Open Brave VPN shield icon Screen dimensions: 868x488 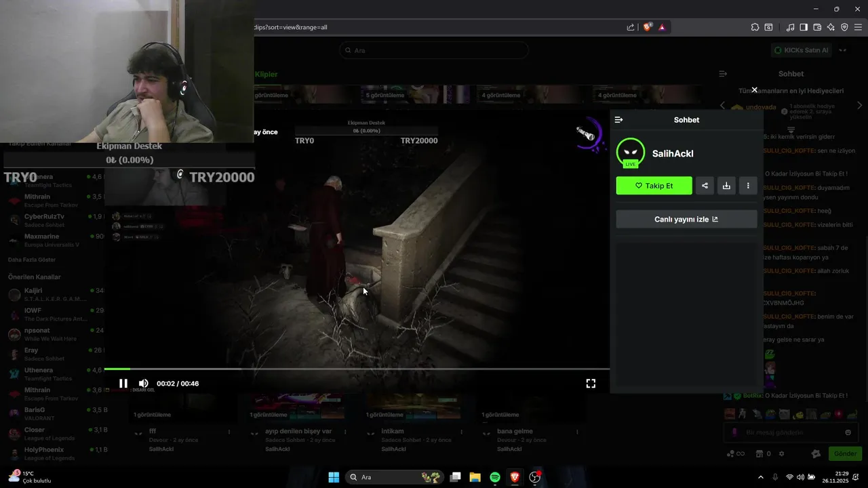844,27
